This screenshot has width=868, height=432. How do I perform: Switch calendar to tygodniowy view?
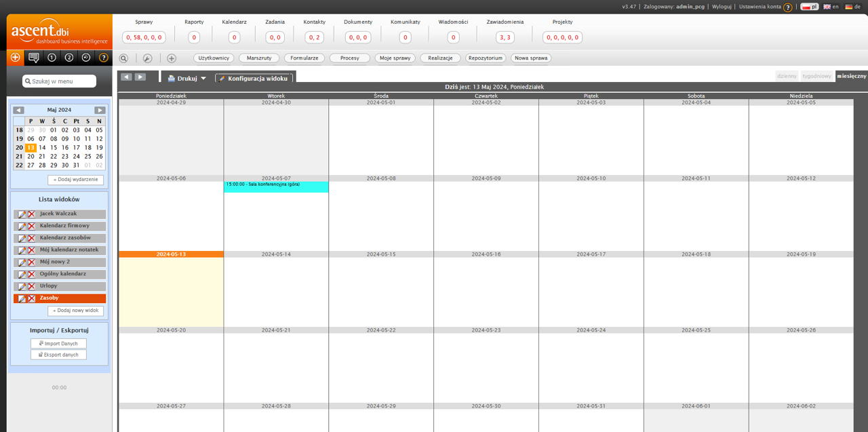(816, 76)
